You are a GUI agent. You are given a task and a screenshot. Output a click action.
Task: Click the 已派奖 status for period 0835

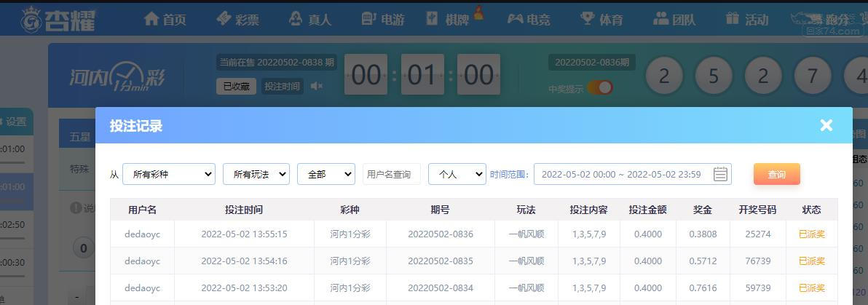coord(811,261)
